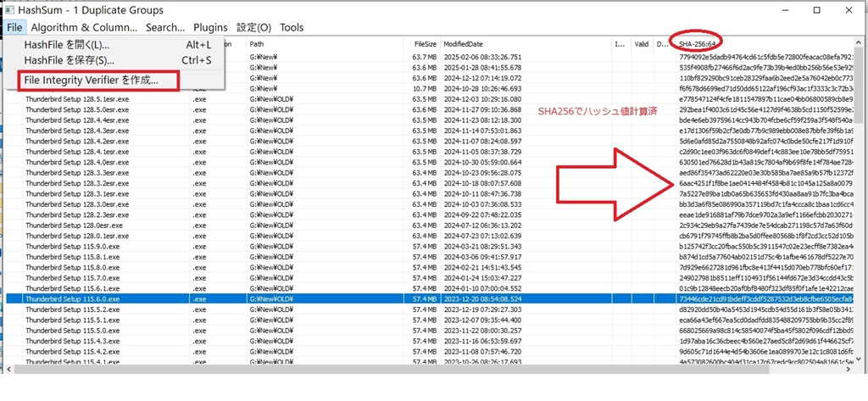Open the Search... menu
Image resolution: width=868 pixels, height=401 pixels.
coord(165,27)
